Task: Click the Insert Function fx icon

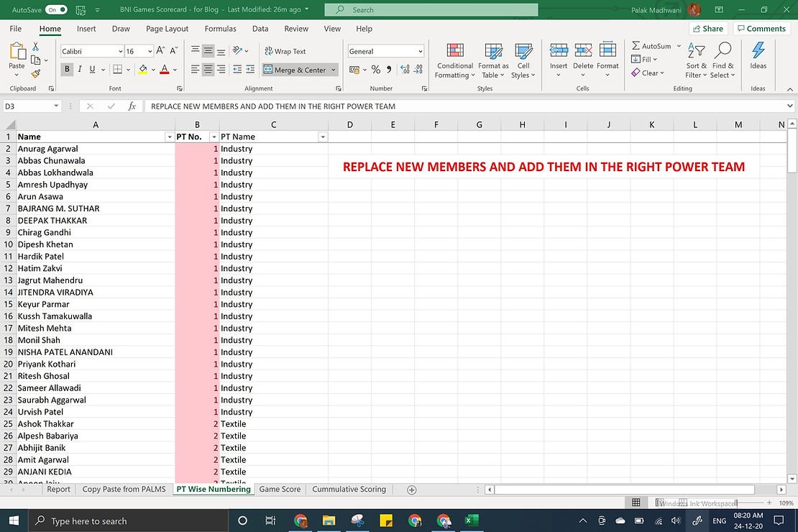Action: click(x=132, y=106)
